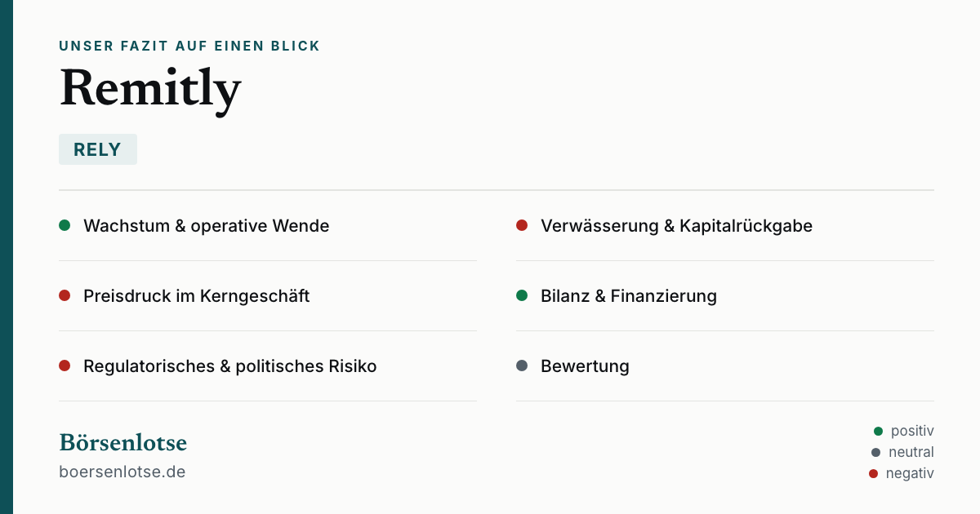Click the gray dot beside Bewertung
The image size is (980, 514).
point(522,366)
